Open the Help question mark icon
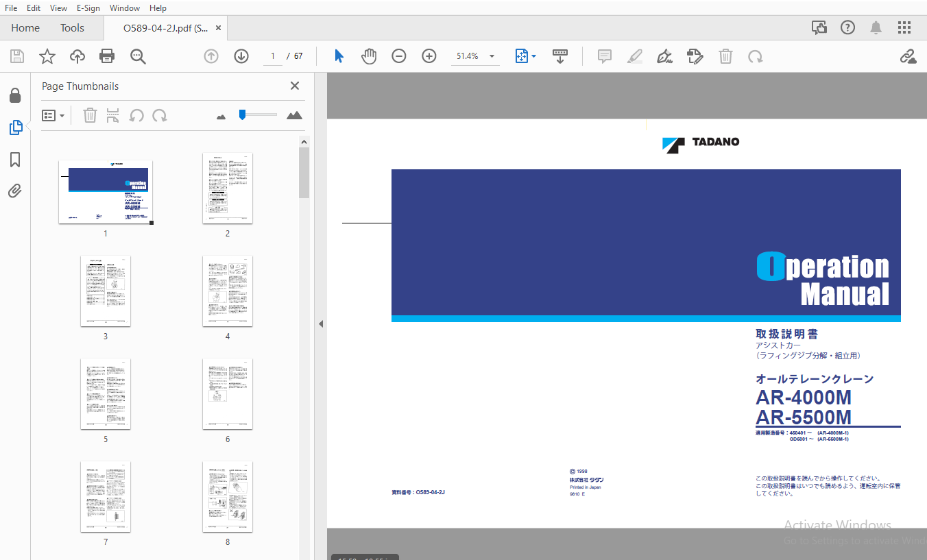Viewport: 927px width, 560px height. 848,28
